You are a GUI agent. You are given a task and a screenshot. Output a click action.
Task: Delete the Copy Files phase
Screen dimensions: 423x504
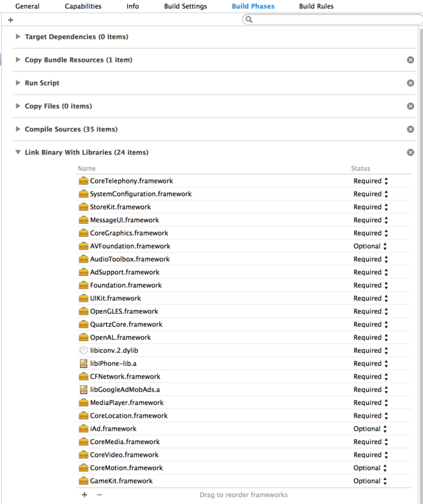click(410, 106)
